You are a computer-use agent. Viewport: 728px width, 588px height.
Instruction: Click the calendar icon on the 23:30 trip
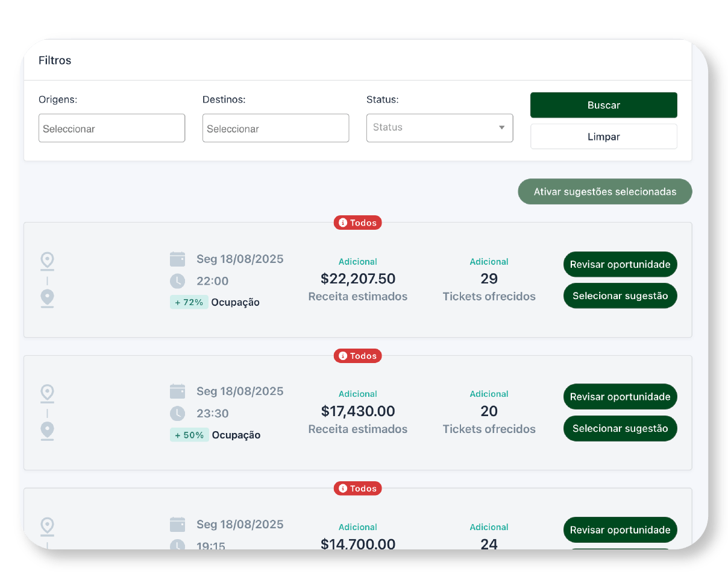click(177, 391)
